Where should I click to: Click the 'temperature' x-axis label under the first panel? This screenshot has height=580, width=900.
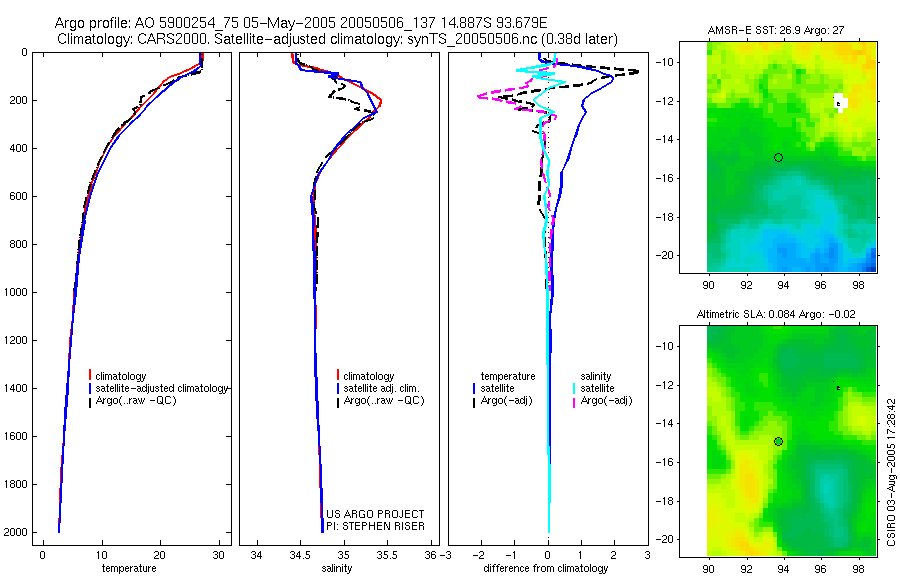click(x=129, y=569)
